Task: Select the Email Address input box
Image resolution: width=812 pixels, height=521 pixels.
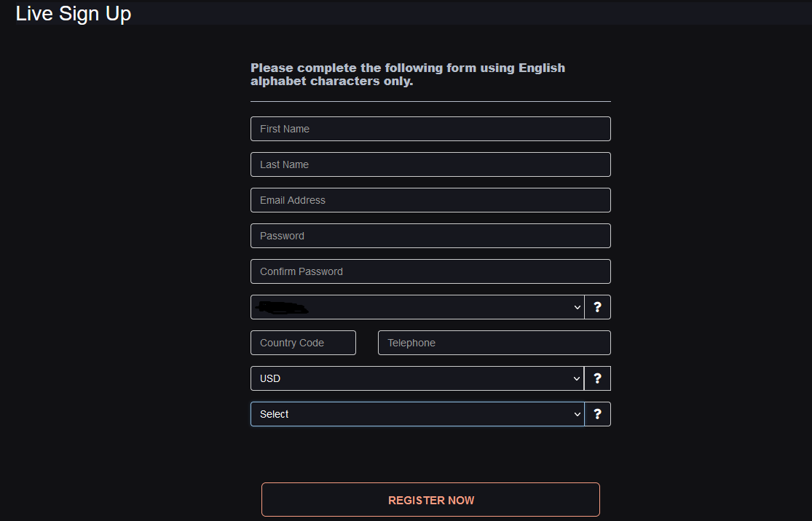Action: coord(430,200)
